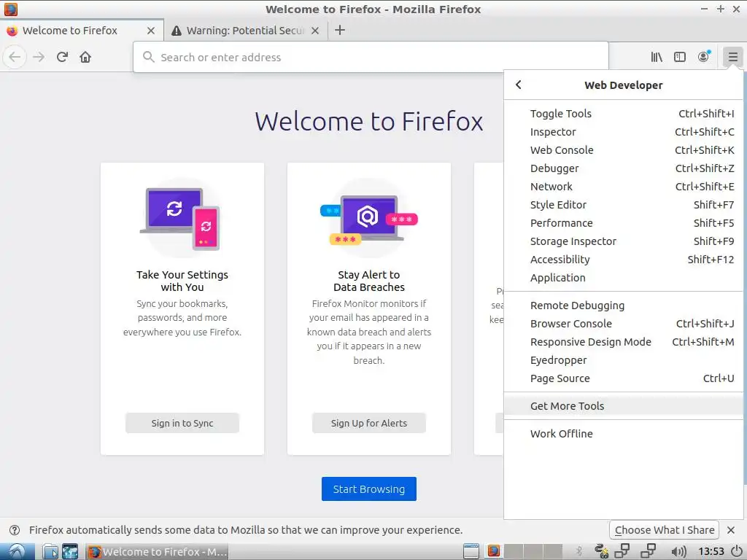Click the Bluetooth tray icon
This screenshot has width=747, height=560.
point(578,551)
